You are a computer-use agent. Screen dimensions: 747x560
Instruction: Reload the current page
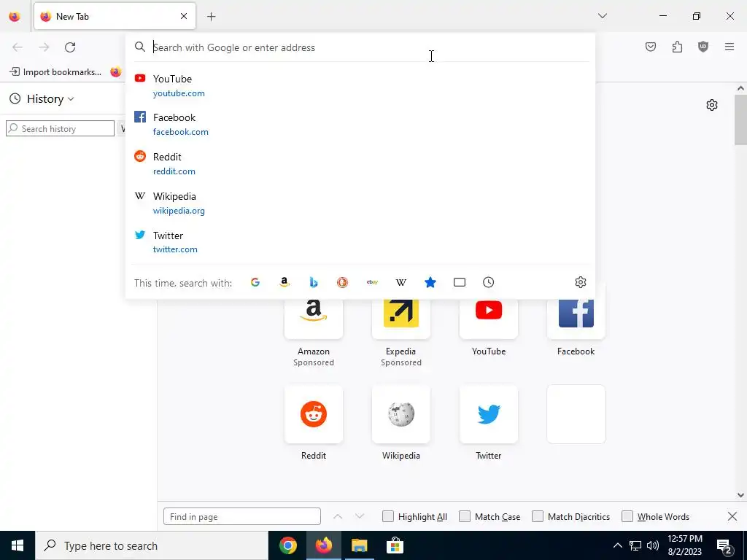click(70, 47)
